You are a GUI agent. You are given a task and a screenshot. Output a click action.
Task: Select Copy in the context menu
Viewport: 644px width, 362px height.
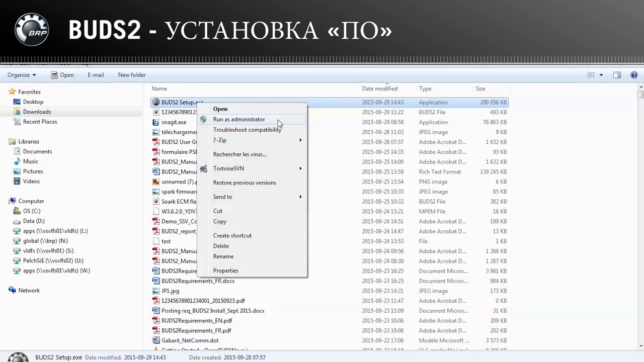click(252, 221)
